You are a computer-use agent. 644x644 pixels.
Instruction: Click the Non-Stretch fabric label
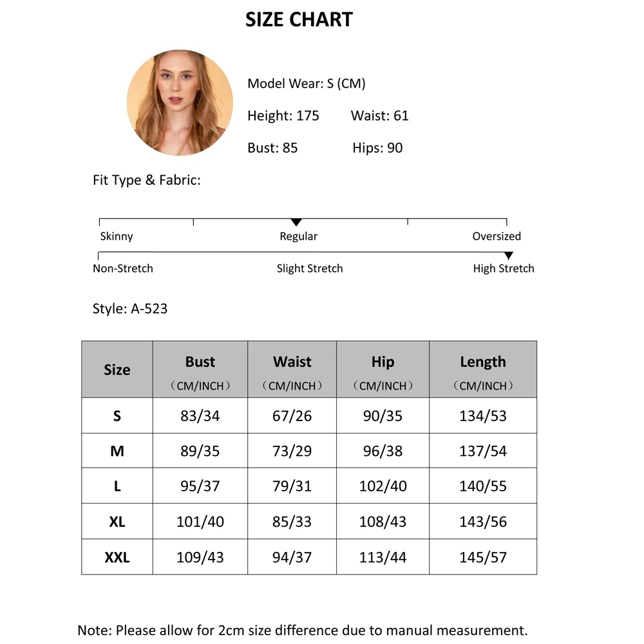pos(123,269)
